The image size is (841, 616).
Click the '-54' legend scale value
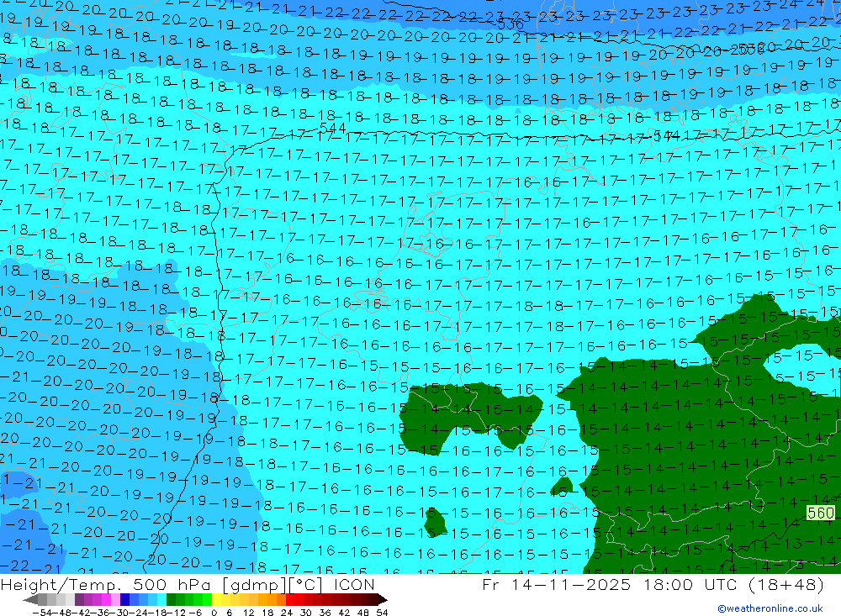point(42,613)
